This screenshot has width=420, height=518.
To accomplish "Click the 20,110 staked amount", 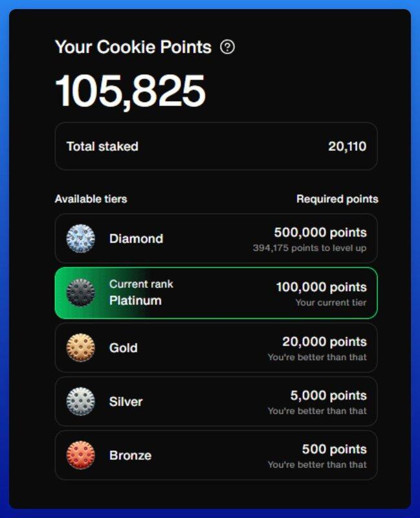I will [x=347, y=146].
